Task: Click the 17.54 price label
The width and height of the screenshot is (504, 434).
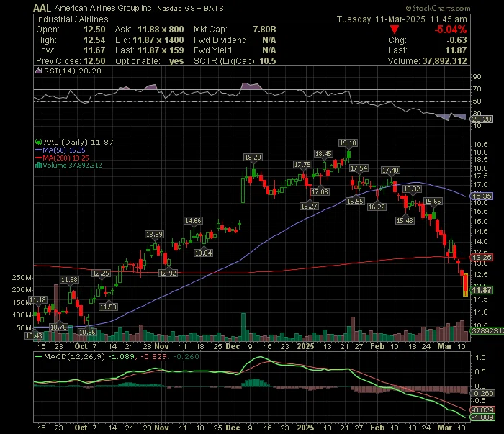Action: click(x=359, y=168)
